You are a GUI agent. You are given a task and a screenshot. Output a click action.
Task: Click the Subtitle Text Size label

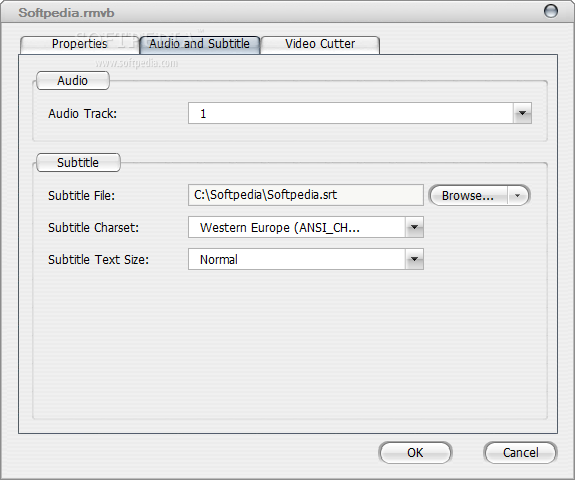click(x=98, y=260)
